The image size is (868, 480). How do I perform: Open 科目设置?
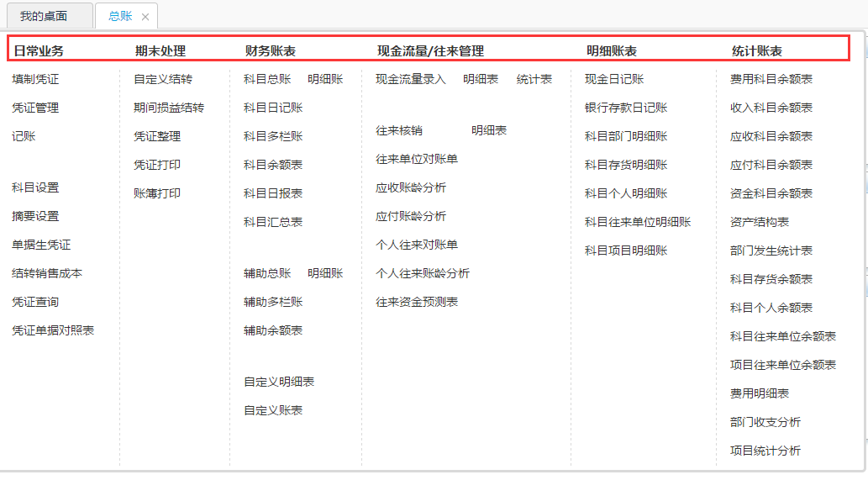pyautogui.click(x=35, y=187)
